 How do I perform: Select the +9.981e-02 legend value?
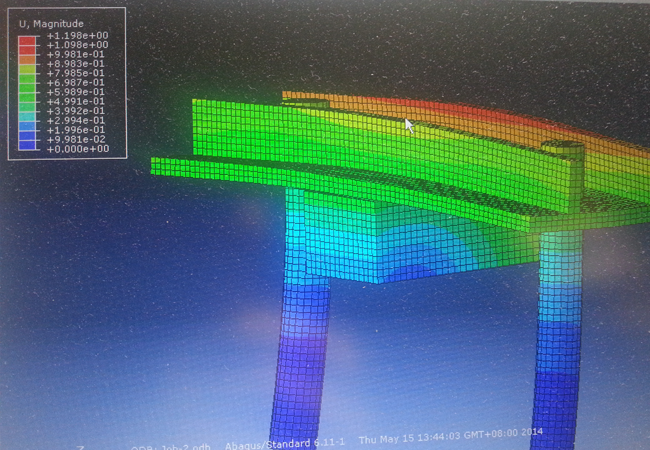76,140
